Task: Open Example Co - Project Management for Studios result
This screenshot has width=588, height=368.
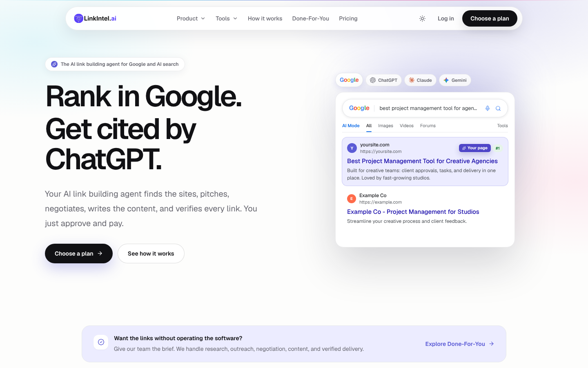Action: pos(413,212)
